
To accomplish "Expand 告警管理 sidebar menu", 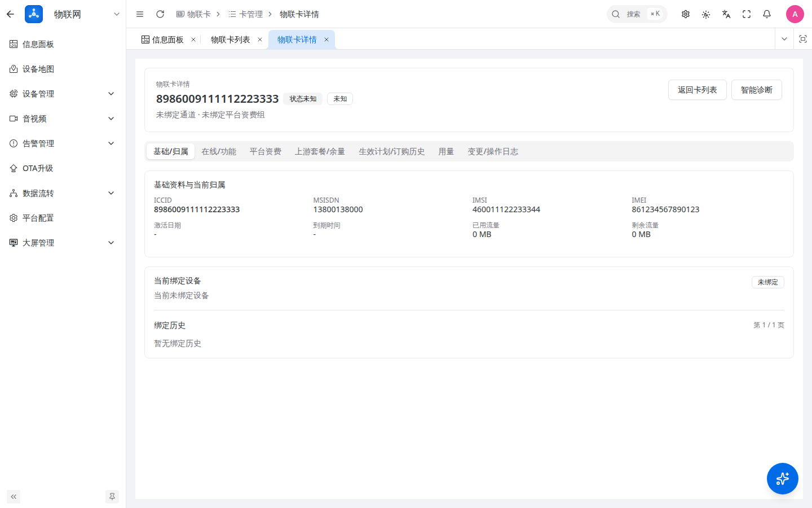I will [x=63, y=143].
